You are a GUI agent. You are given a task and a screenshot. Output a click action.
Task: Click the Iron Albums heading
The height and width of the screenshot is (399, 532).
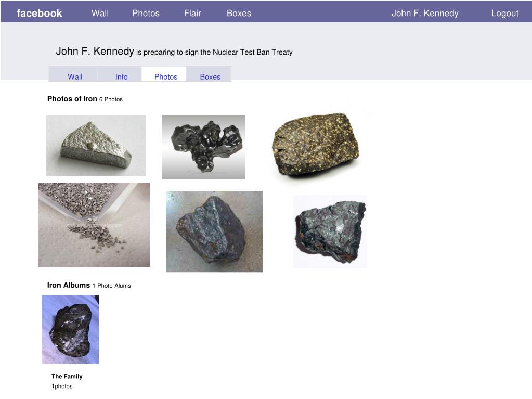pos(69,285)
